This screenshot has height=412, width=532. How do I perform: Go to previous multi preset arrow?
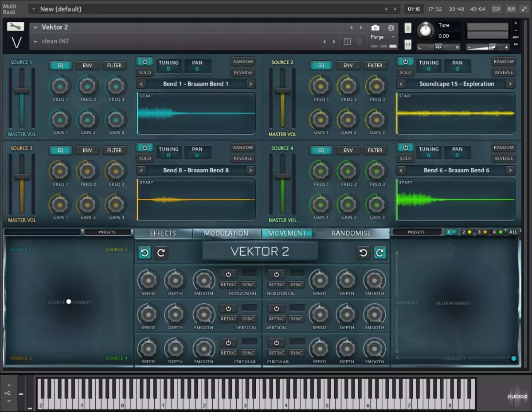[386, 9]
